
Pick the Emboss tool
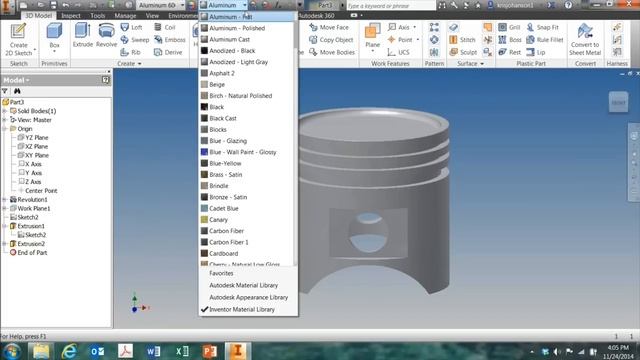click(x=170, y=40)
